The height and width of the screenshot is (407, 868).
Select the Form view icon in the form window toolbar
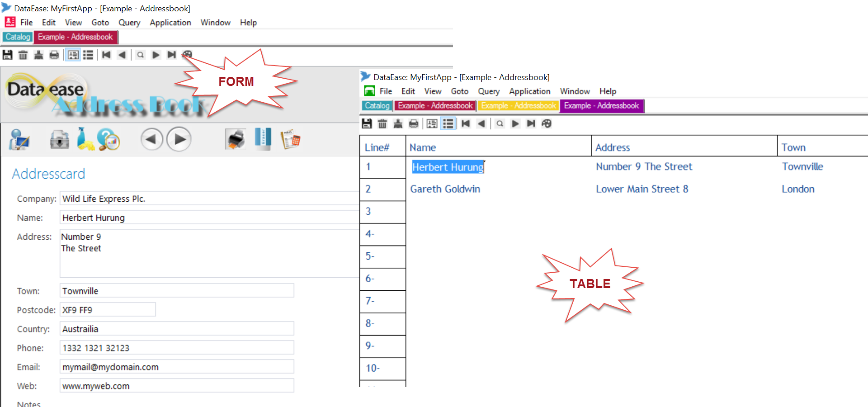[x=73, y=55]
